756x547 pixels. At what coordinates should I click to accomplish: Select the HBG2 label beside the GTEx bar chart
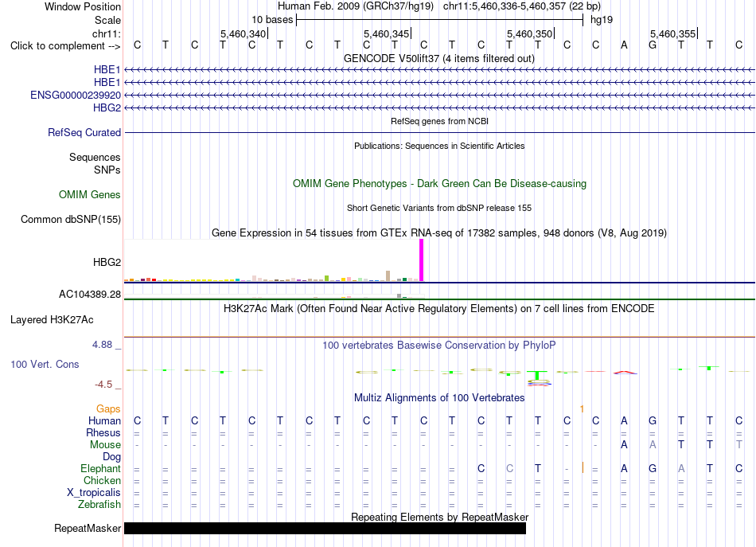(x=107, y=262)
